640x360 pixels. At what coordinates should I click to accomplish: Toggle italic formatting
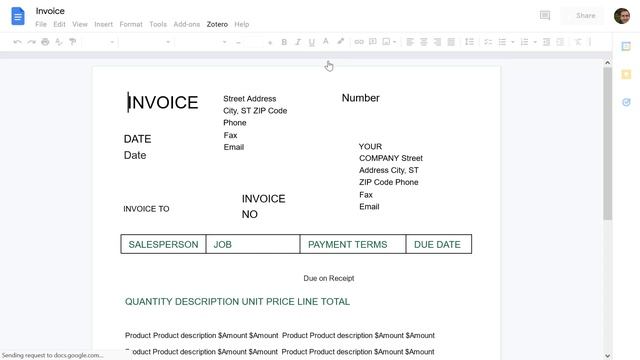(x=298, y=42)
